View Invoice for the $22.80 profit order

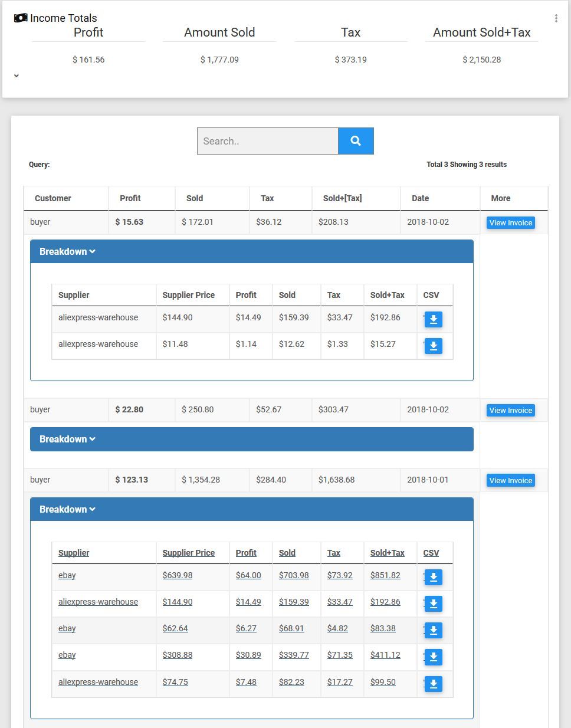[x=511, y=410]
